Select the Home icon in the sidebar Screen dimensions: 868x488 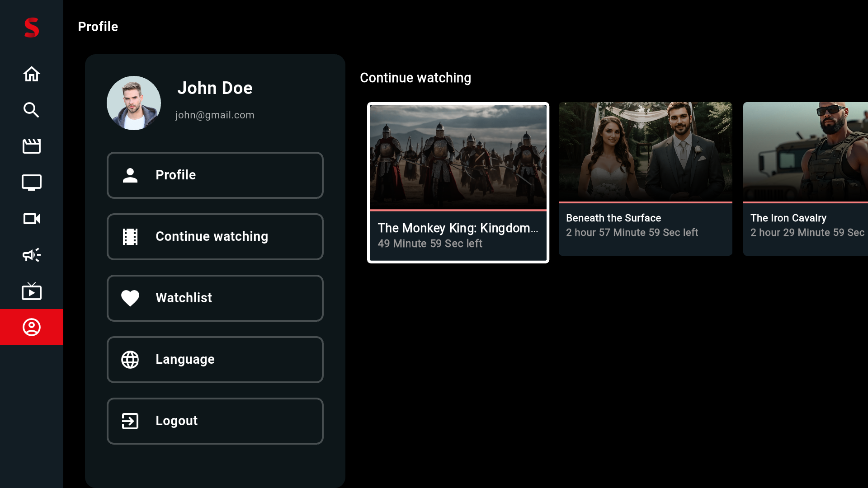coord(31,74)
